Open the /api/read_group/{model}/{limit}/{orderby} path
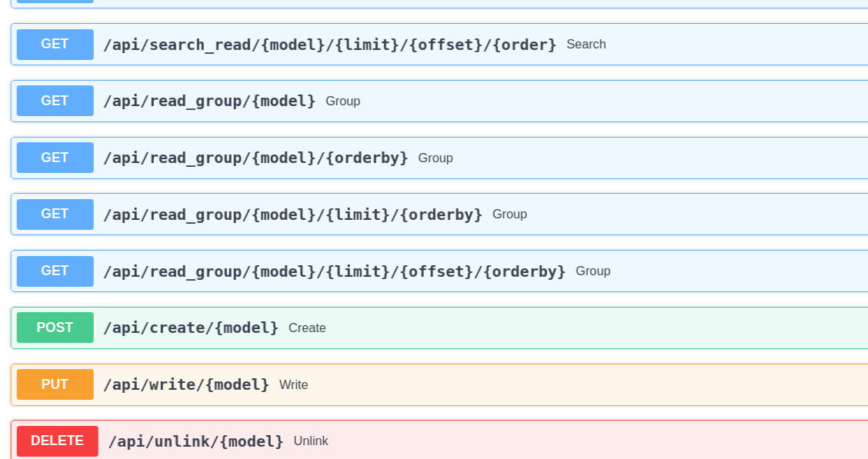 coord(292,215)
